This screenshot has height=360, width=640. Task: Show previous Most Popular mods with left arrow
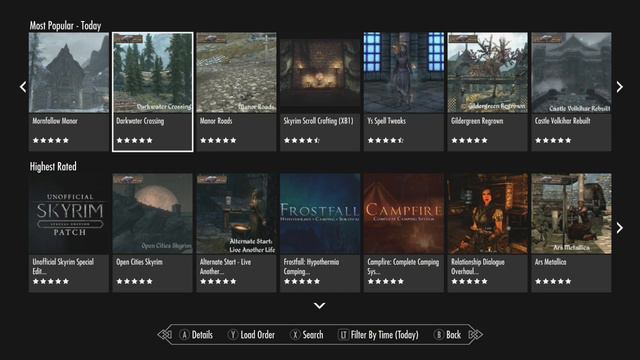[x=23, y=87]
